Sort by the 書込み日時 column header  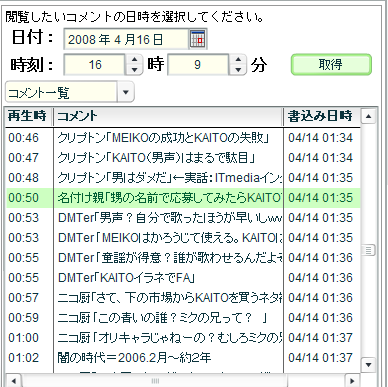(322, 116)
